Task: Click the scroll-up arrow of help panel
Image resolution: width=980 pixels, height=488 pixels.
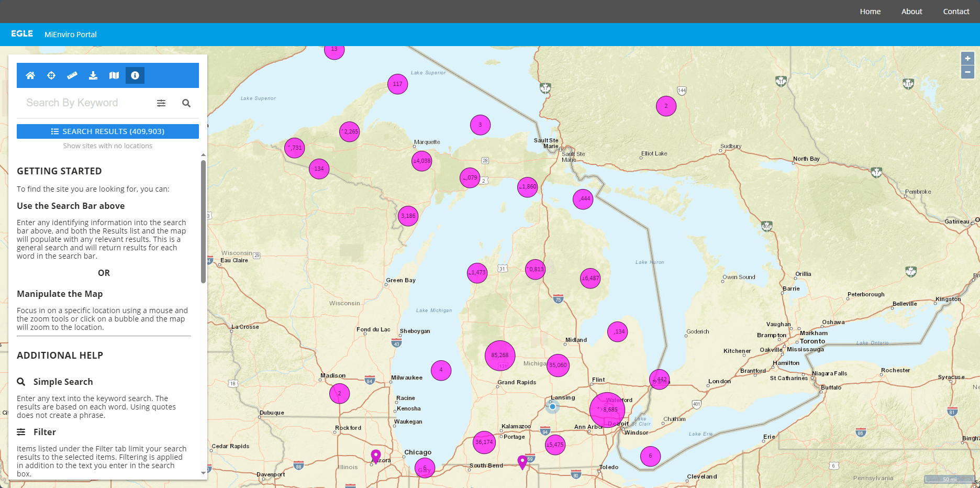Action: click(203, 155)
